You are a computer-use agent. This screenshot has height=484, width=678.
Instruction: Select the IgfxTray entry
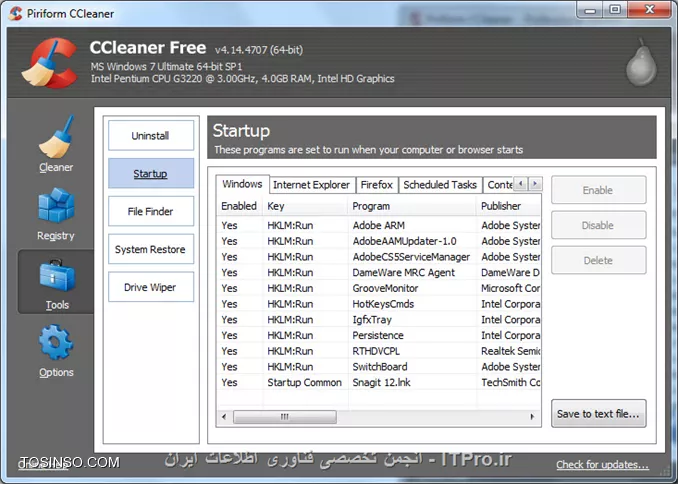click(x=378, y=320)
